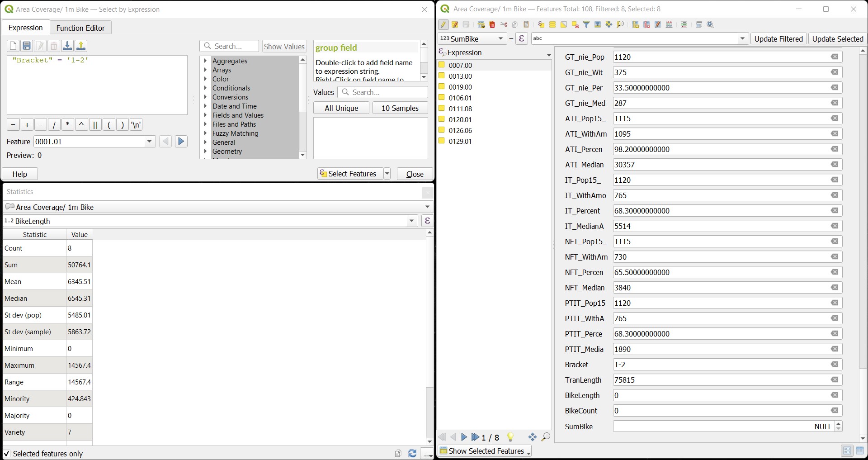Switch to Function Editor tab
This screenshot has width=868, height=460.
80,28
